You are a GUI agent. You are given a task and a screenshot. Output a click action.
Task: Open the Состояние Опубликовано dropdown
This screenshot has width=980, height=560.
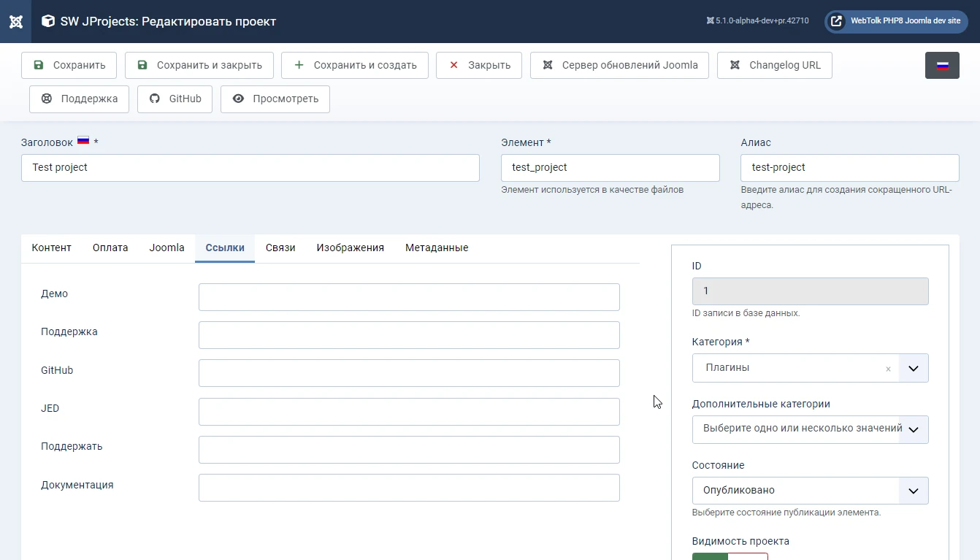click(811, 491)
